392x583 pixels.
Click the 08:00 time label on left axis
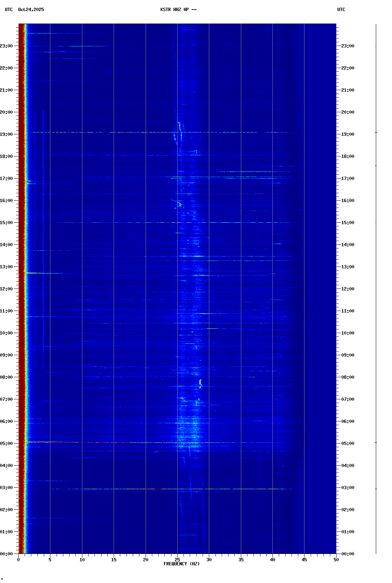7,377
